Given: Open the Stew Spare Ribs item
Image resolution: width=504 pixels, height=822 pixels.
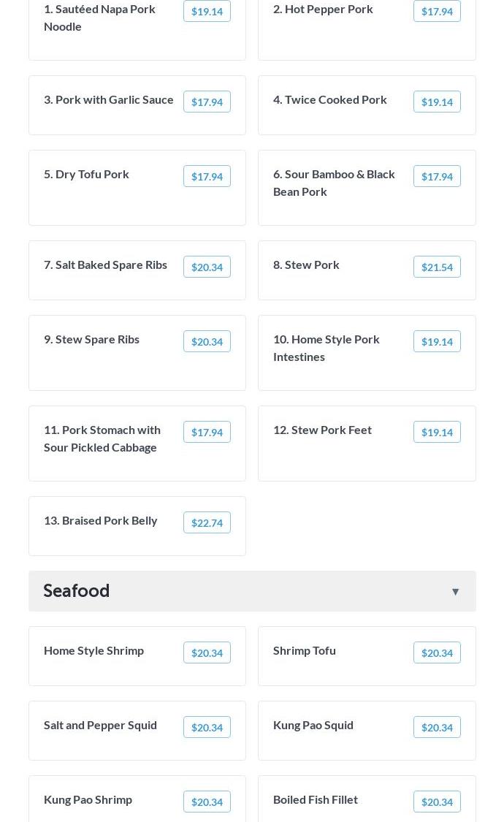Looking at the screenshot, I should coord(91,339).
